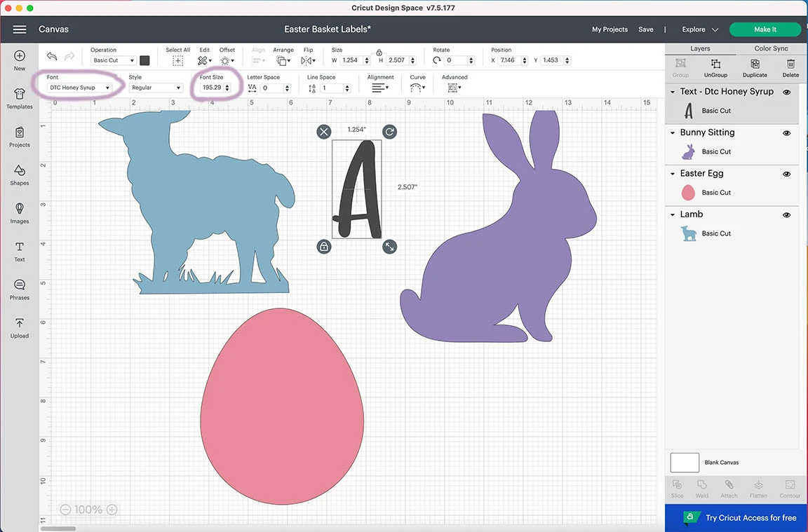Open the Font DTC Honey Syrup dropdown
This screenshot has height=532, width=808.
[x=79, y=88]
